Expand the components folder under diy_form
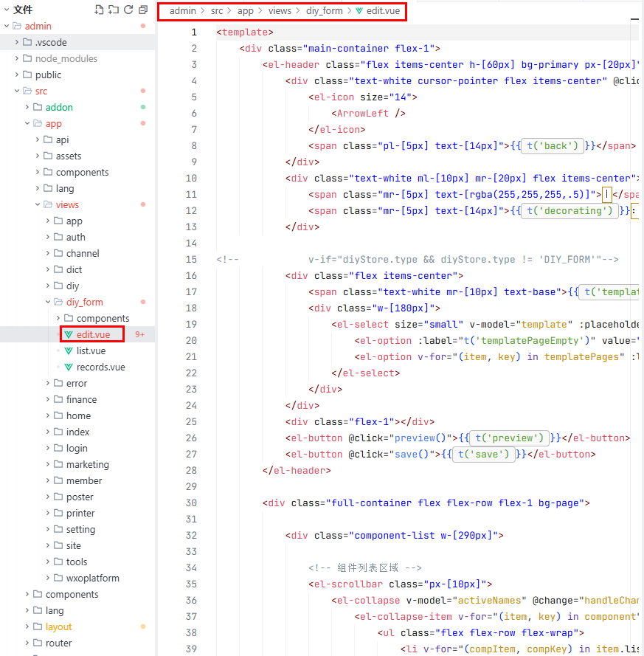 [x=103, y=318]
